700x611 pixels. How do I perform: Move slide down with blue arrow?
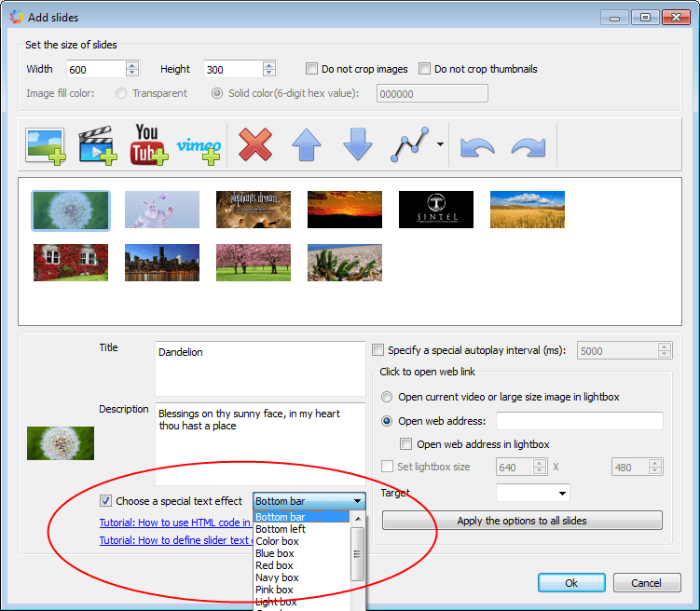358,144
